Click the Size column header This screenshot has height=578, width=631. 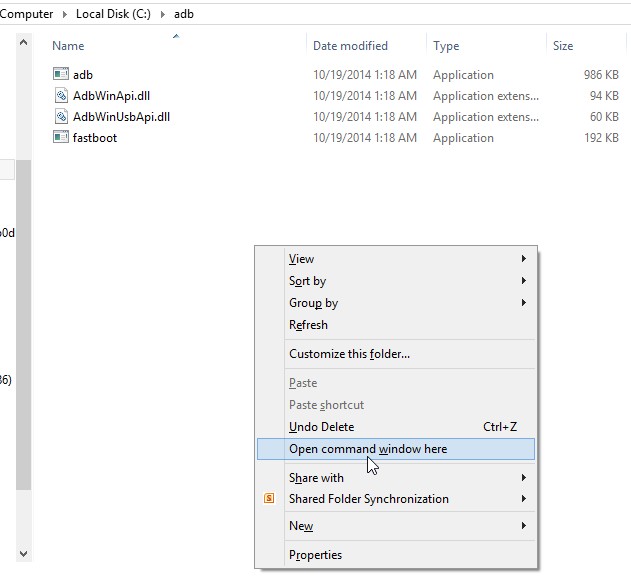point(563,46)
